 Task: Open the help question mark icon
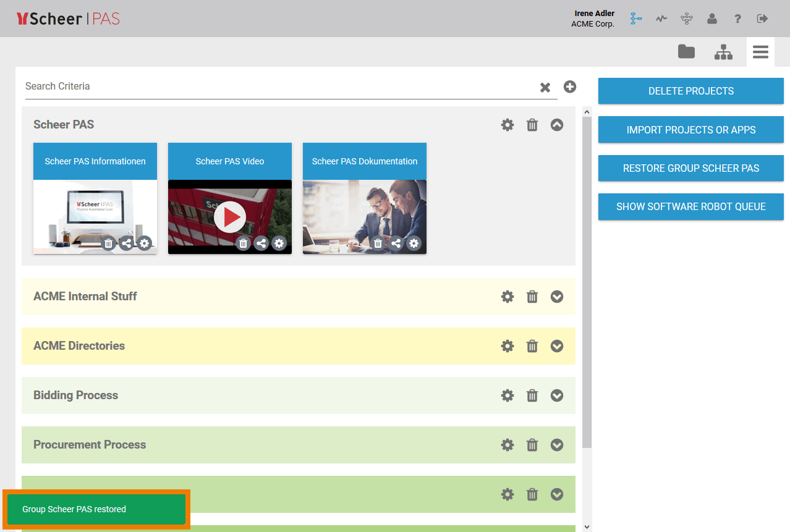pos(737,19)
